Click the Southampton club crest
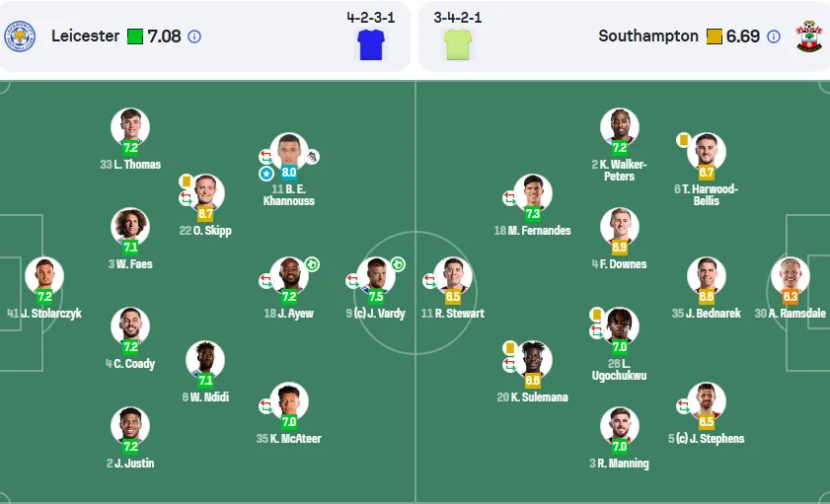This screenshot has width=830, height=504. coord(809,36)
